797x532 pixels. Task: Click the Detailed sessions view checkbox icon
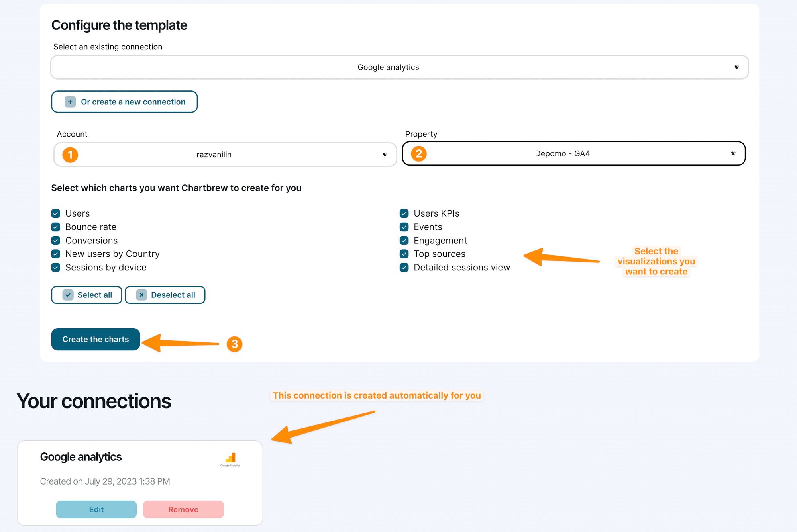(404, 267)
